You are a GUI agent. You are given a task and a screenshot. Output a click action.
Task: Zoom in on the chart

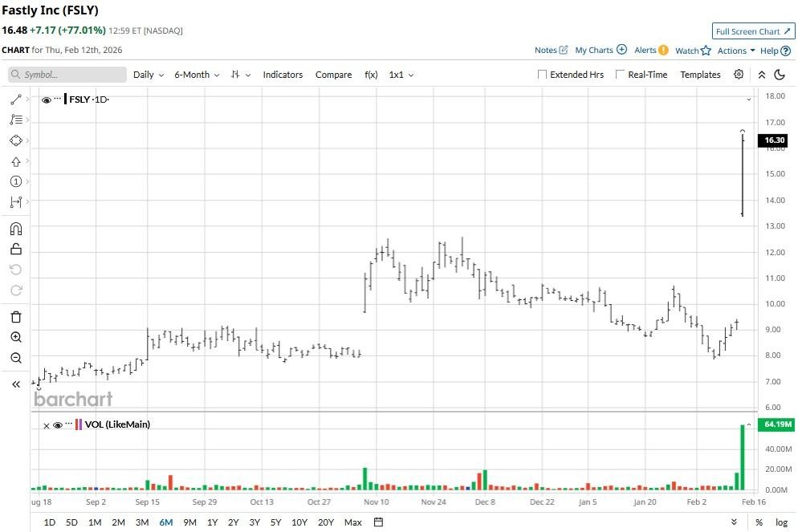coord(16,337)
